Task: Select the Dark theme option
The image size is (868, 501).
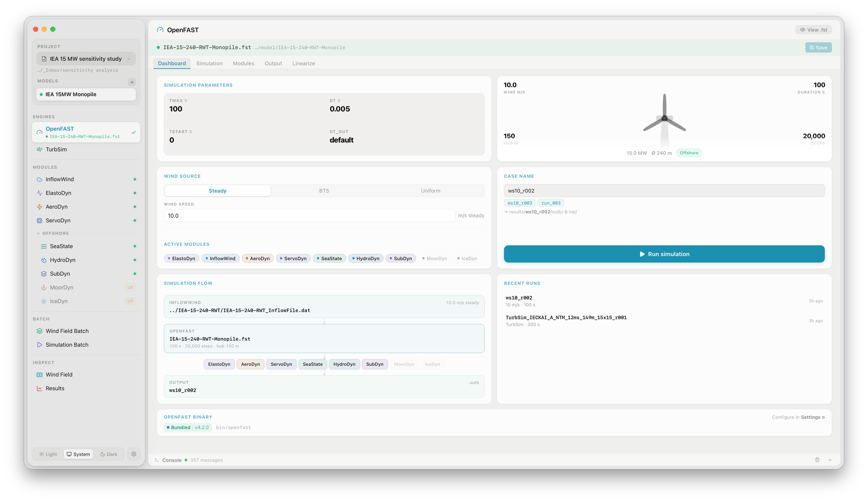Action: 109,454
